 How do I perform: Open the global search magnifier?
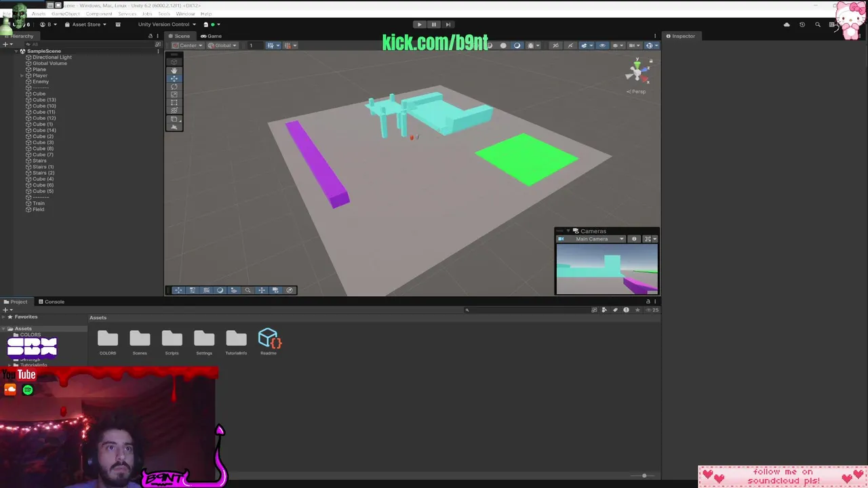coord(818,24)
